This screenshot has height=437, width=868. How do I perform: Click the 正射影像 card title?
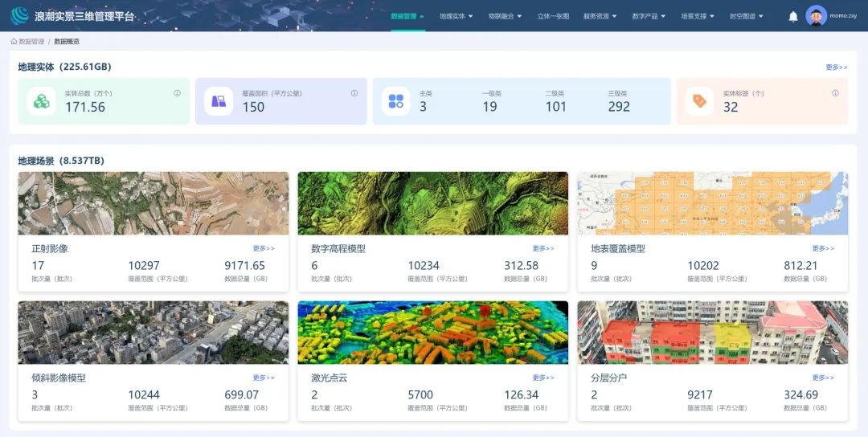pos(50,249)
